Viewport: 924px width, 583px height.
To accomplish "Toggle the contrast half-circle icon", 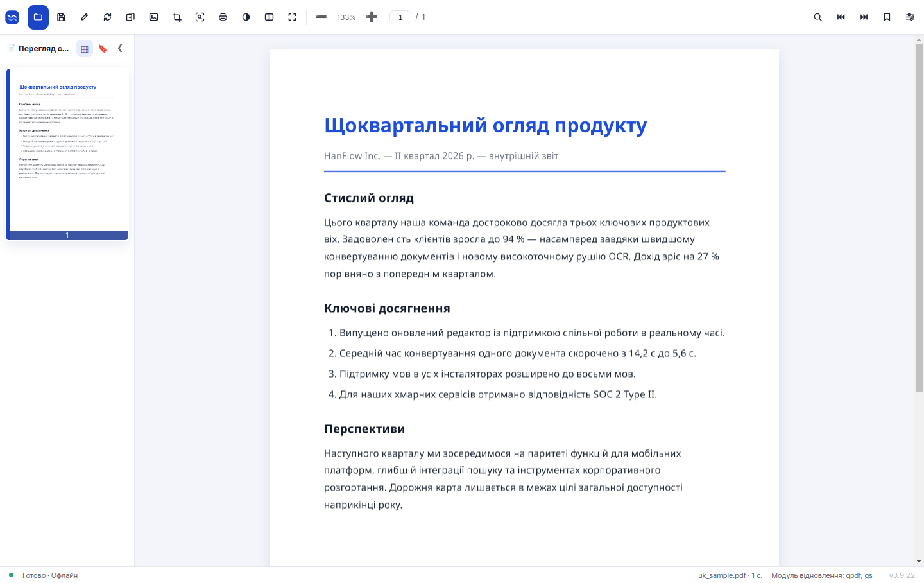I will pos(246,17).
